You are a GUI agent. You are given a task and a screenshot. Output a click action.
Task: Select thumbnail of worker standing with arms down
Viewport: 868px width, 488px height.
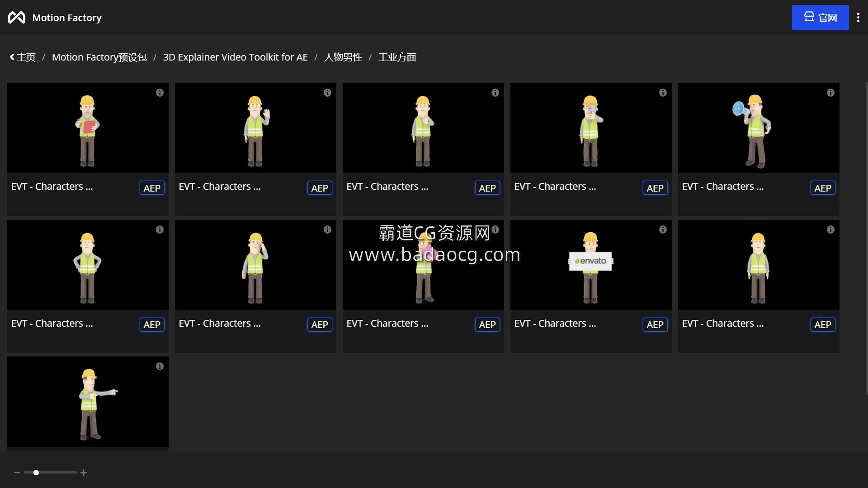(x=759, y=265)
